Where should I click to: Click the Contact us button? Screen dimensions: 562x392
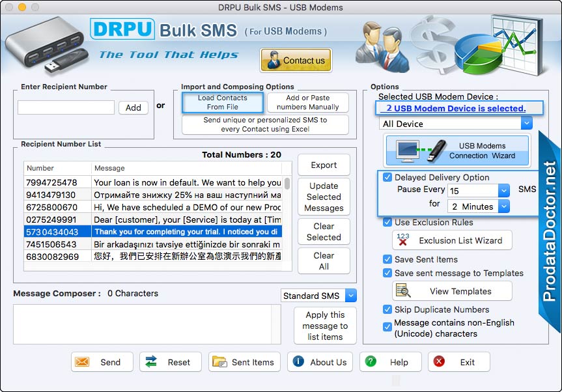296,60
